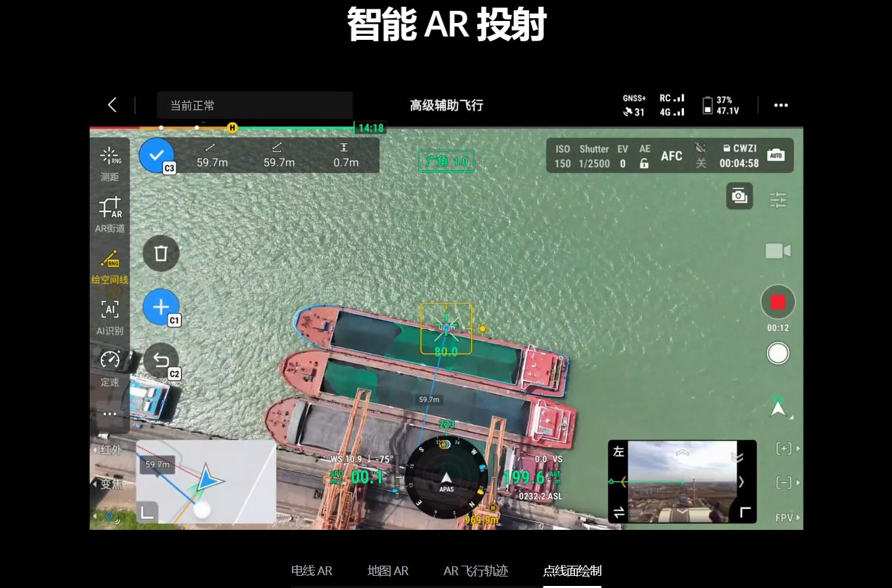Open the AI识别 recognition tool
Screen dimensions: 892x588
(109, 316)
